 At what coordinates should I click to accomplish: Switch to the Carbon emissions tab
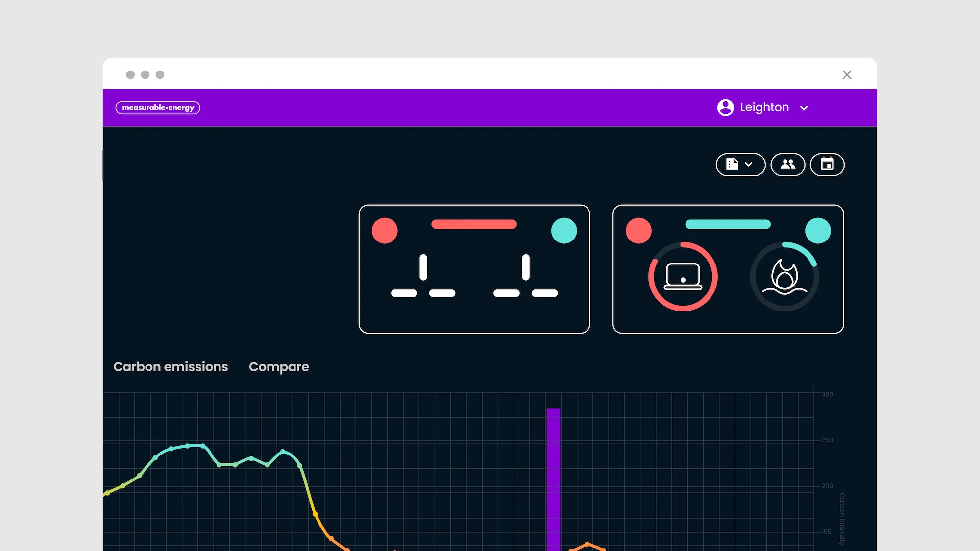pyautogui.click(x=171, y=367)
